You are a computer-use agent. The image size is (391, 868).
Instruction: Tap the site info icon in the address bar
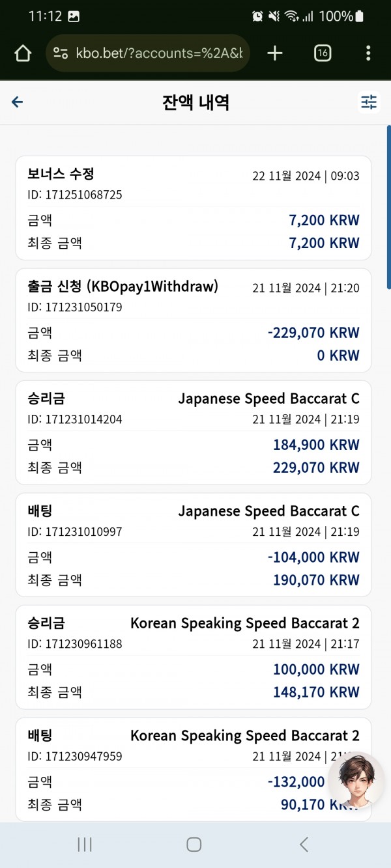coord(61,53)
